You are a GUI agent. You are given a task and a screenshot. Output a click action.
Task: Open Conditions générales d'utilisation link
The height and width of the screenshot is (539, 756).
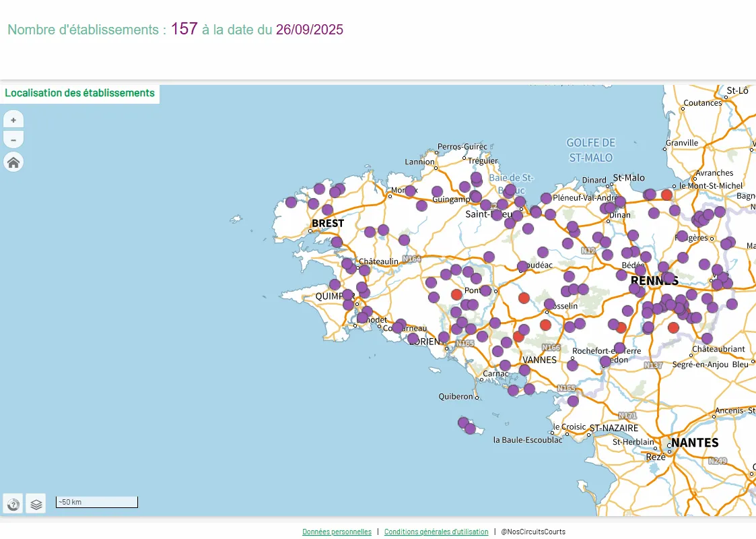436,532
